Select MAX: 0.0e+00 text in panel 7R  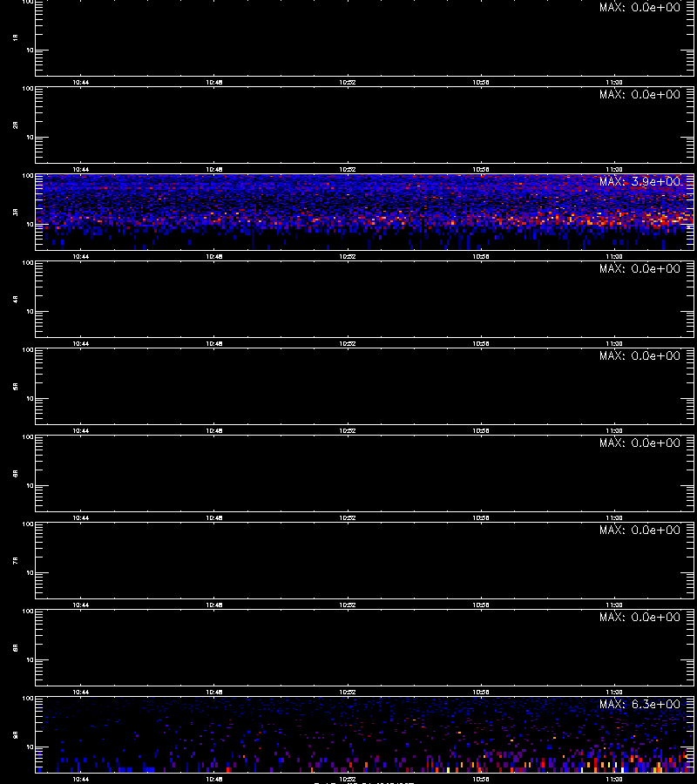pyautogui.click(x=640, y=530)
